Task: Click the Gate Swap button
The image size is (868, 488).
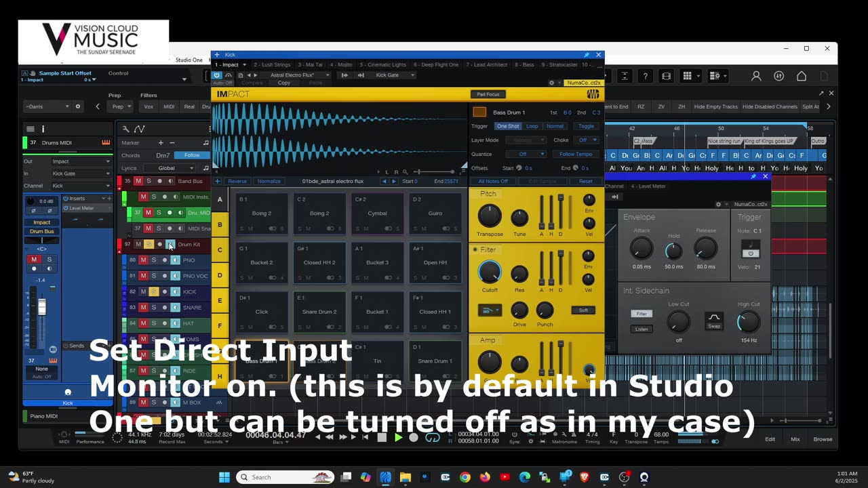Action: point(713,321)
